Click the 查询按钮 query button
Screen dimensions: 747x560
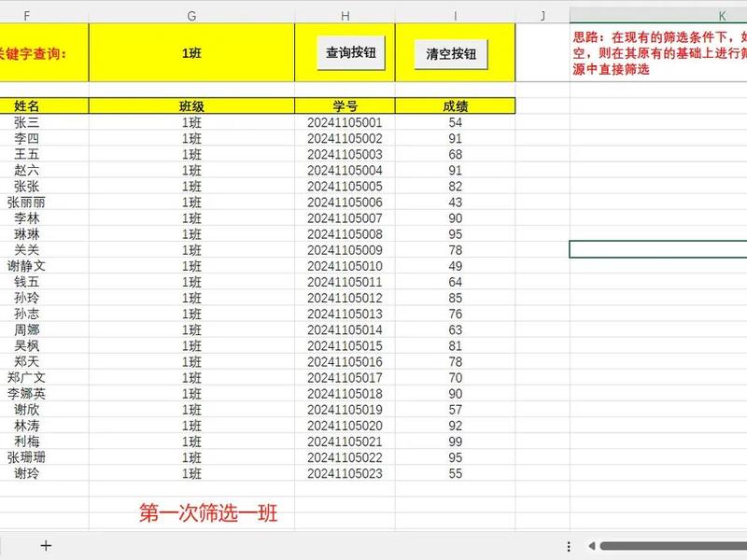[351, 53]
